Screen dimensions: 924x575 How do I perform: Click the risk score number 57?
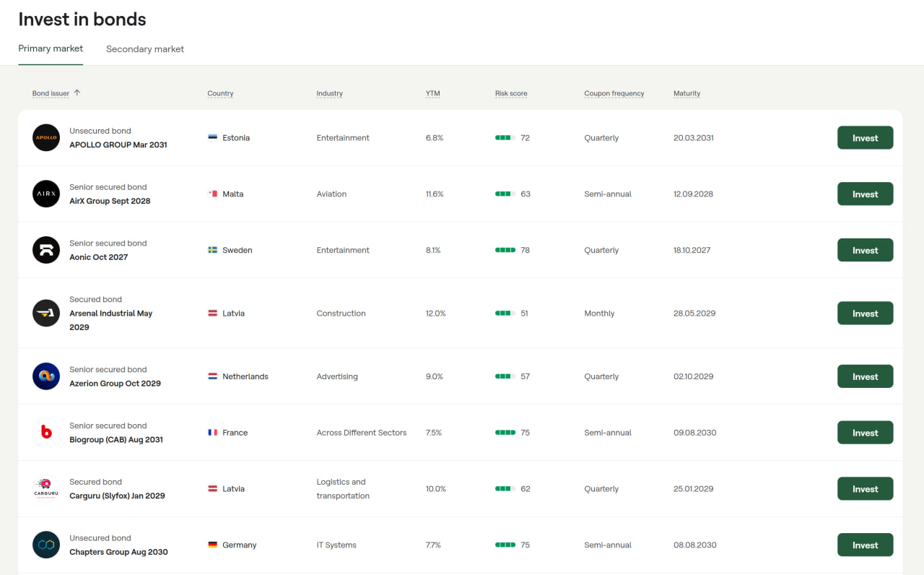(x=526, y=376)
